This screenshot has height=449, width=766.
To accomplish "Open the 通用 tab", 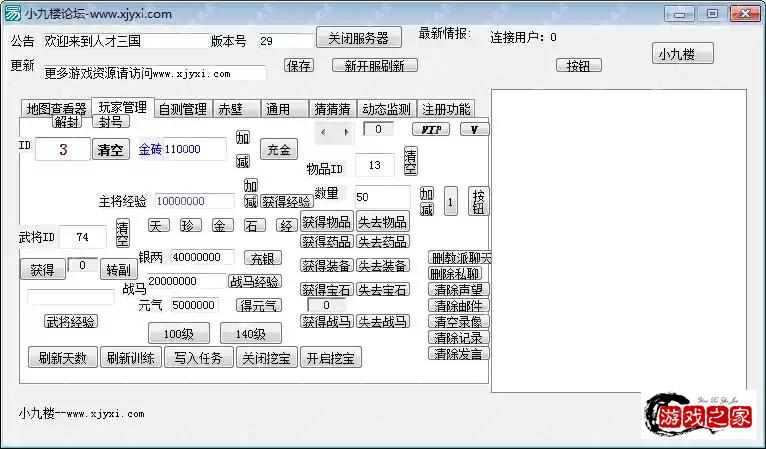I will pos(284,109).
